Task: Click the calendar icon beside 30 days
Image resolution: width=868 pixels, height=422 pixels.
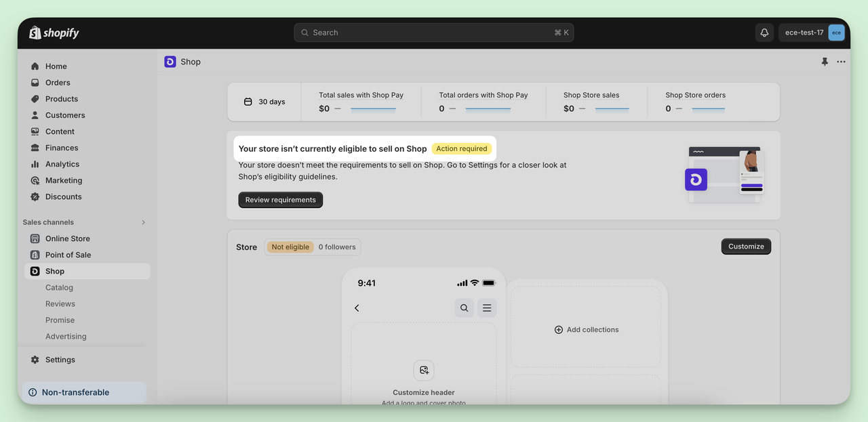Action: [248, 102]
